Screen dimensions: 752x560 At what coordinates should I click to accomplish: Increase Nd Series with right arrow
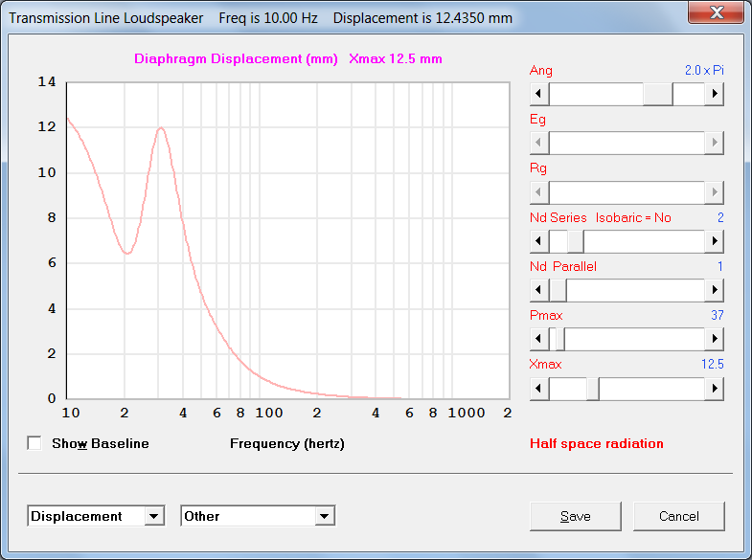point(714,241)
